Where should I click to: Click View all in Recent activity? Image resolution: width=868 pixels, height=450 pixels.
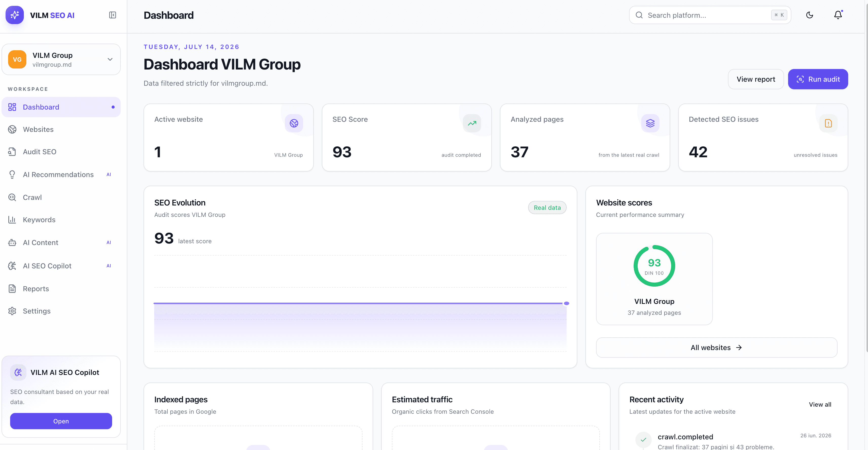tap(820, 405)
